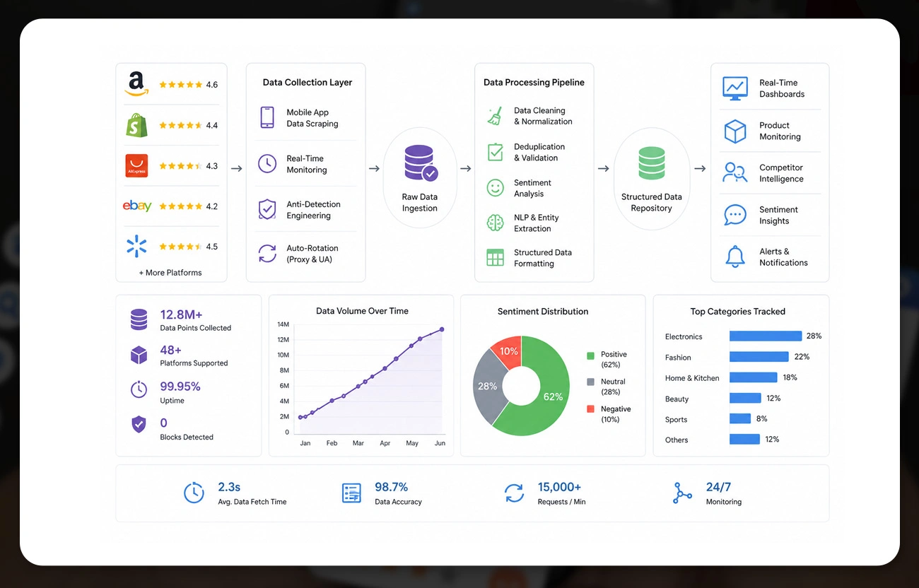Screen dimensions: 919x588
Task: Click the "15,000+" requests value
Action: point(559,487)
